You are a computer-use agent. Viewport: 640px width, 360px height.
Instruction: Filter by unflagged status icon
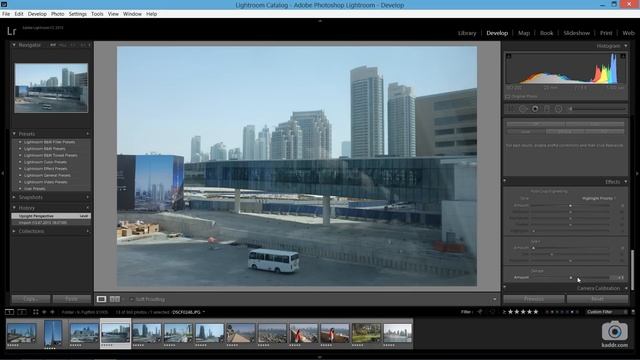[492, 312]
